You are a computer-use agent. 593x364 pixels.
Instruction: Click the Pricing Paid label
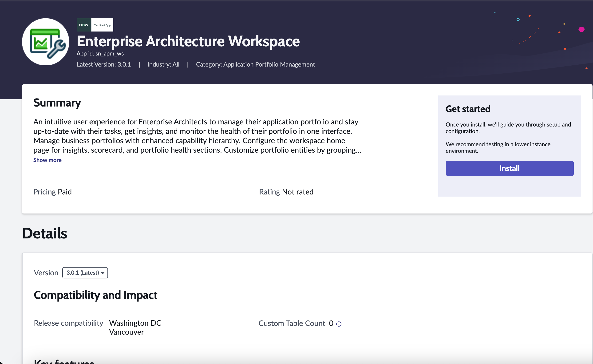[52, 192]
